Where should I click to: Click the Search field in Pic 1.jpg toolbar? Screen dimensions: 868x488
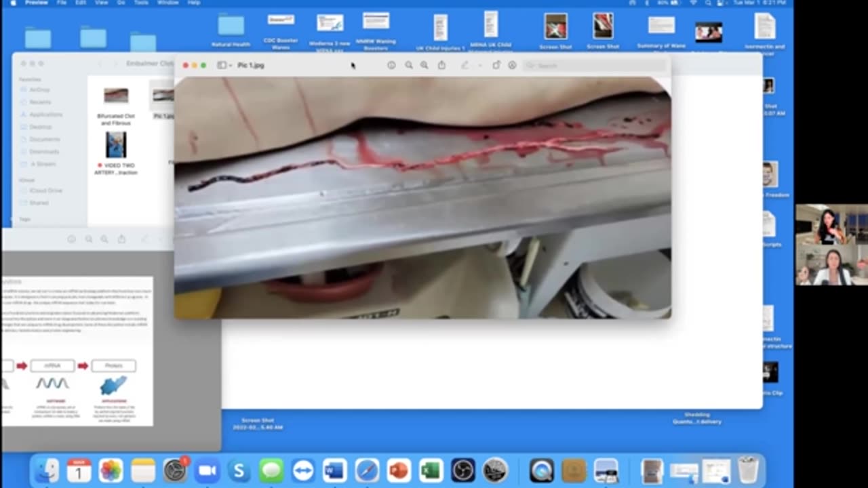coord(594,65)
